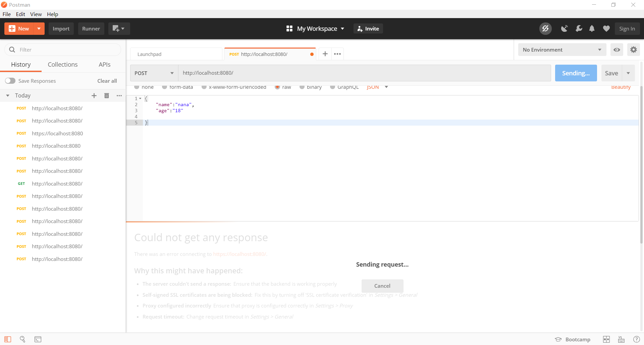Open the JSON format dropdown
The height and width of the screenshot is (345, 644).
[x=377, y=87]
